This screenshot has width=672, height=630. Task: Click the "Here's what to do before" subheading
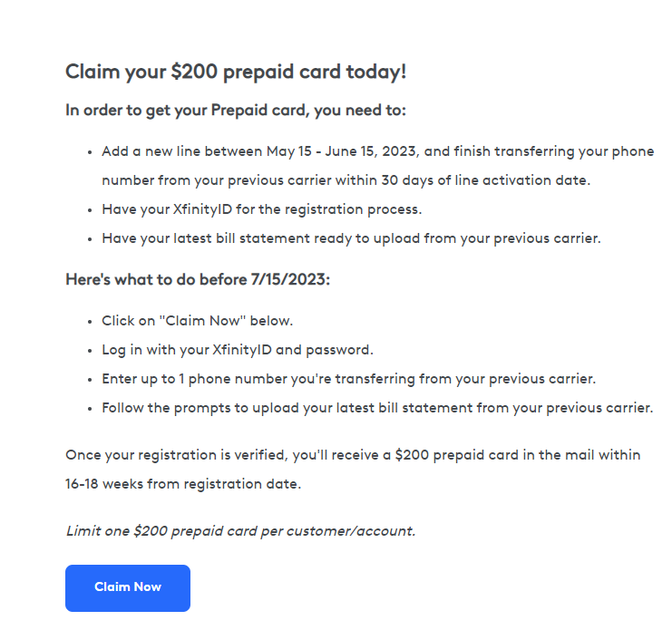(156, 279)
